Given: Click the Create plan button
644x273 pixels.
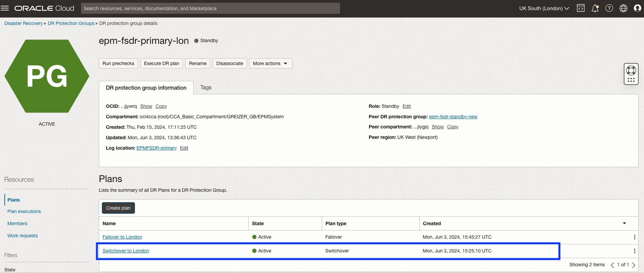Looking at the screenshot, I should point(118,208).
